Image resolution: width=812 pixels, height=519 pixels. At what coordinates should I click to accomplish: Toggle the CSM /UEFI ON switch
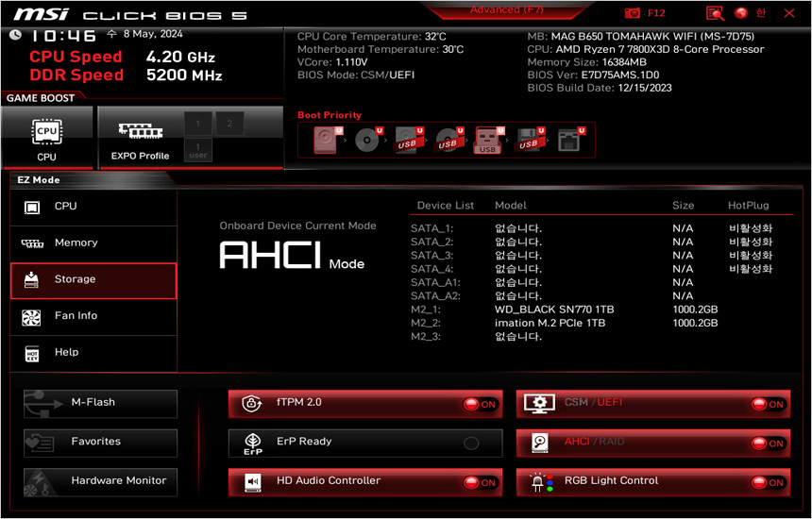click(x=768, y=404)
